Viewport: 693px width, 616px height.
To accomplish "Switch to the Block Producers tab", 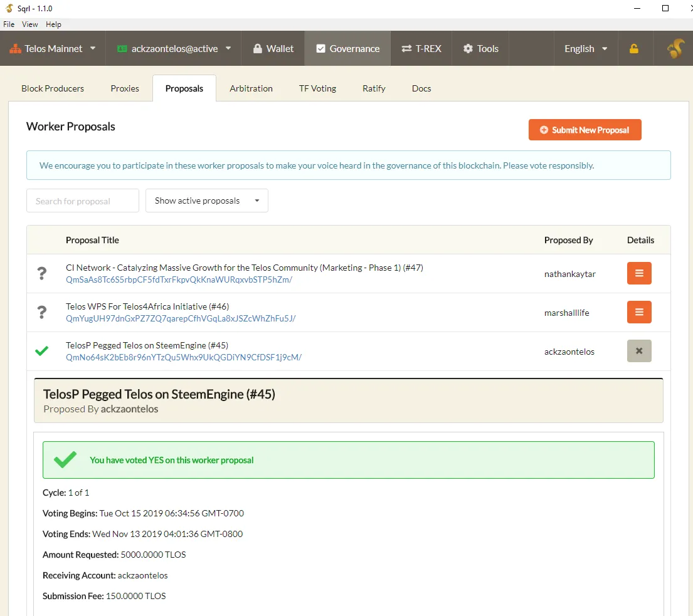I will tap(53, 88).
